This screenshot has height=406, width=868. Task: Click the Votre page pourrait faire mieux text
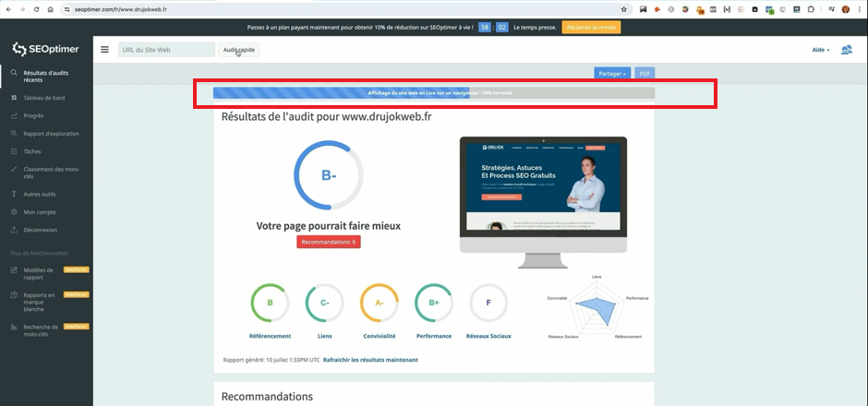pyautogui.click(x=328, y=226)
